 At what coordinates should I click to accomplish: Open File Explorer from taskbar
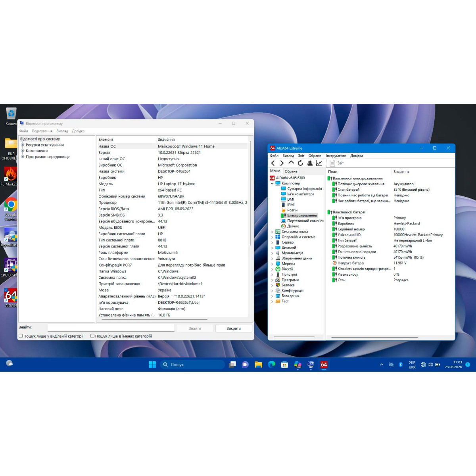[258, 365]
